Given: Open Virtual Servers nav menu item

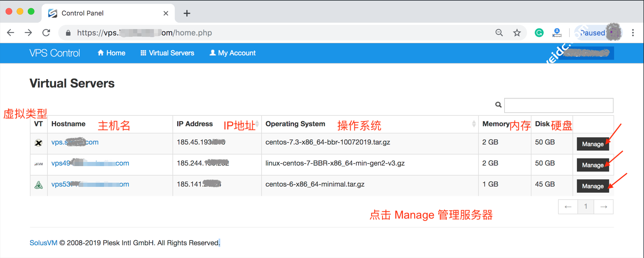Looking at the screenshot, I should pos(167,53).
